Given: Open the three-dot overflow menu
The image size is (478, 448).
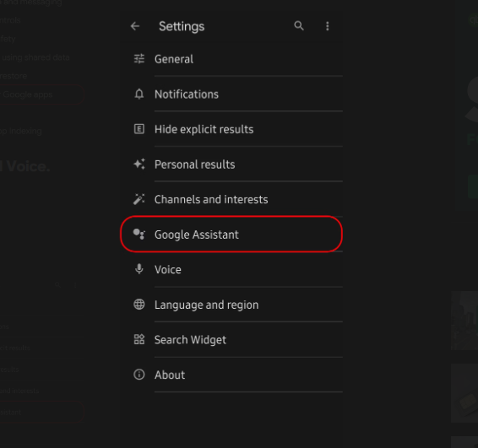Looking at the screenshot, I should pos(328,26).
